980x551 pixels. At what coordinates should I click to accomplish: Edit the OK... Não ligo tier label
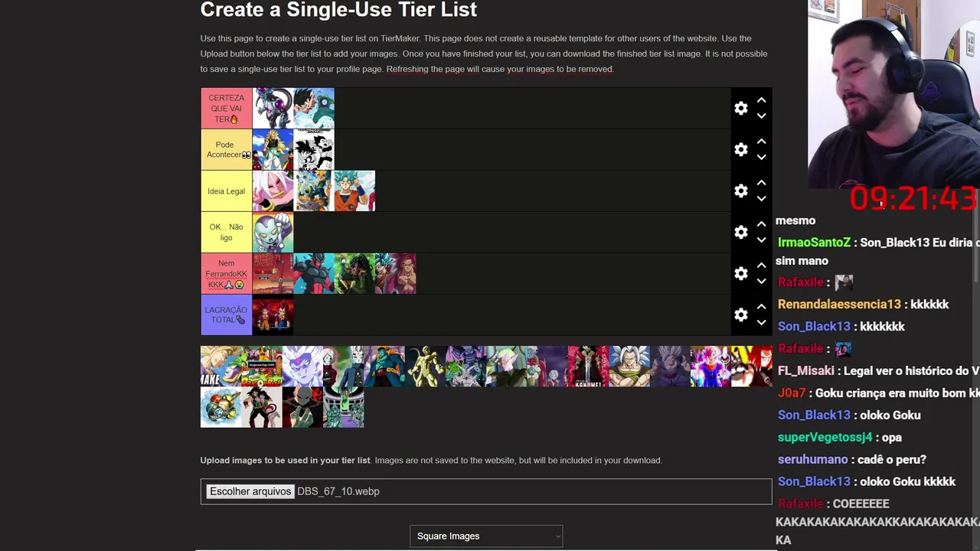point(227,233)
